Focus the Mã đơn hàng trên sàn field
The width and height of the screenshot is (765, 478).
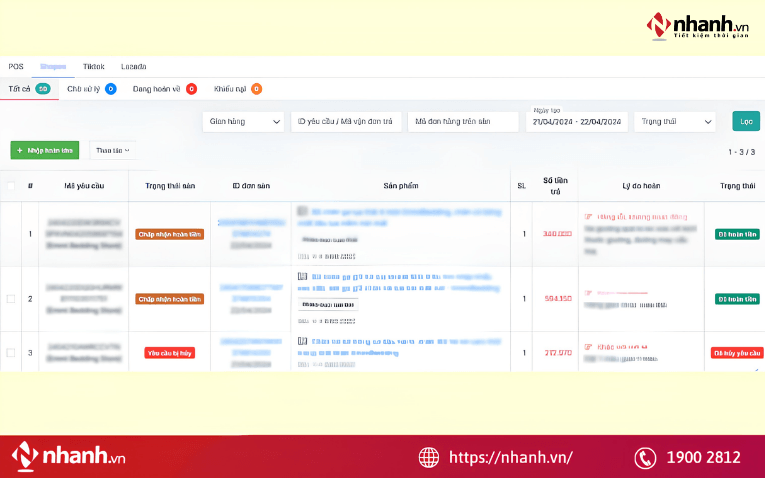point(463,121)
